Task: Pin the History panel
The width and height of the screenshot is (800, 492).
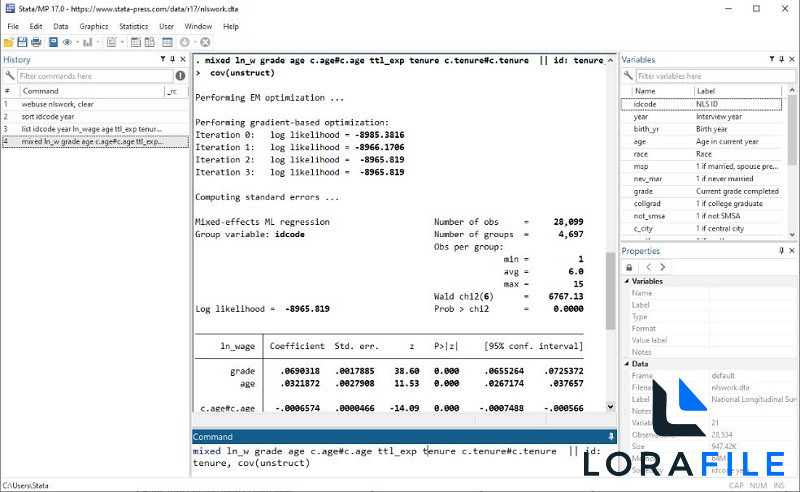Action: pyautogui.click(x=172, y=59)
